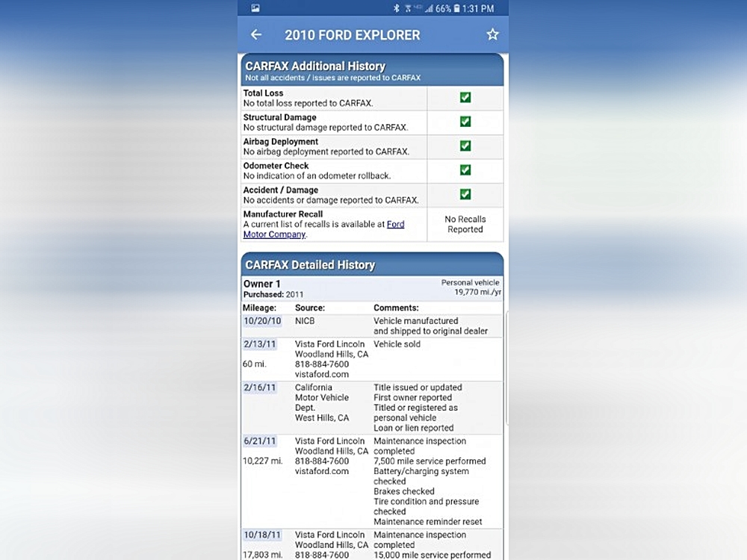Select the 'Total Loss' row label
The width and height of the screenshot is (747, 560).
[264, 93]
